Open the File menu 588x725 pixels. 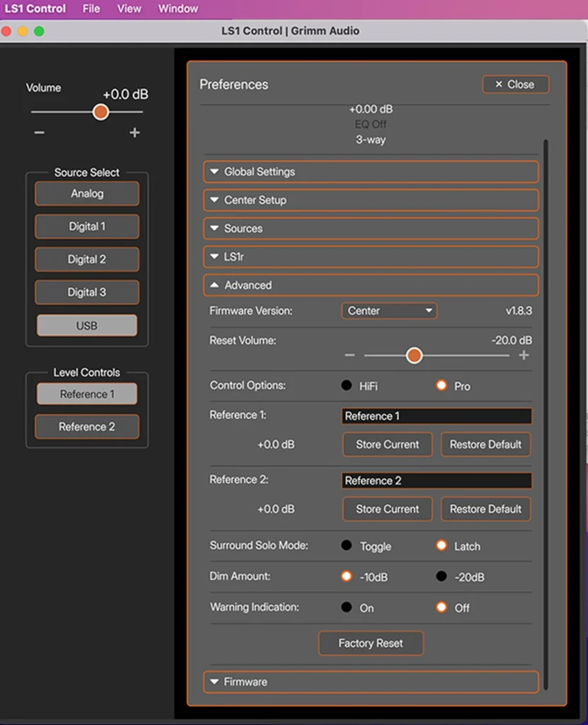91,8
